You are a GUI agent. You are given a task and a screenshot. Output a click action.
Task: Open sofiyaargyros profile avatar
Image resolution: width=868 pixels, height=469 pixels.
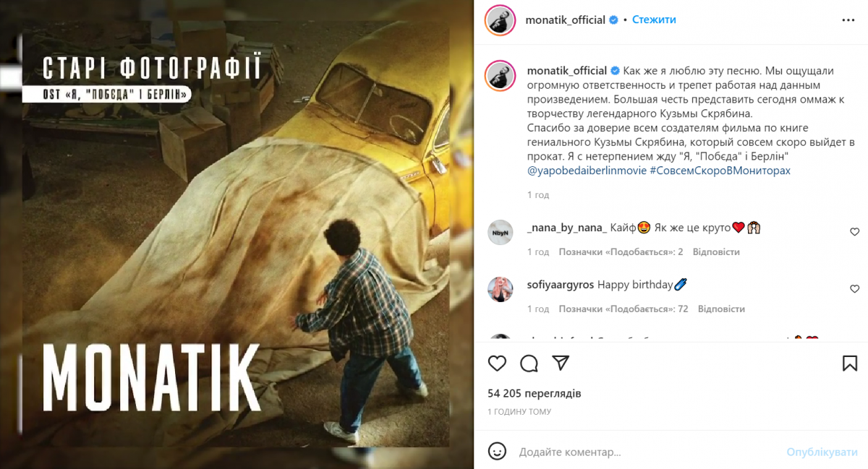coord(500,289)
